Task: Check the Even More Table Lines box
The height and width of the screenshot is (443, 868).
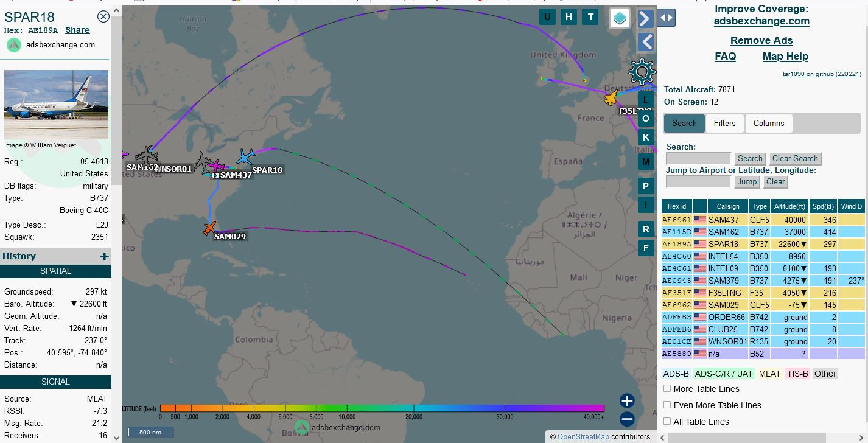Action: point(667,405)
